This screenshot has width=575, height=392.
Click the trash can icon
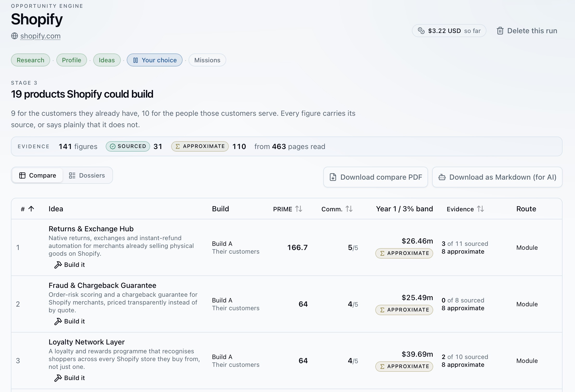point(500,31)
